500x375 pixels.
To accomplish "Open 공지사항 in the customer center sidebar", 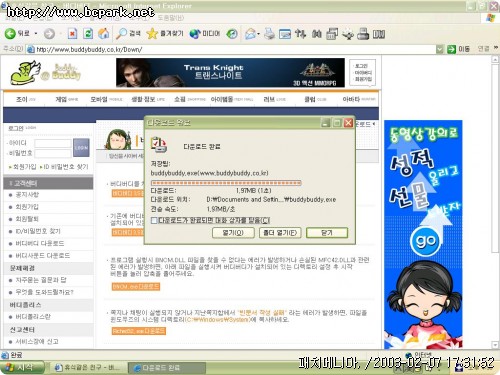I will (x=27, y=195).
